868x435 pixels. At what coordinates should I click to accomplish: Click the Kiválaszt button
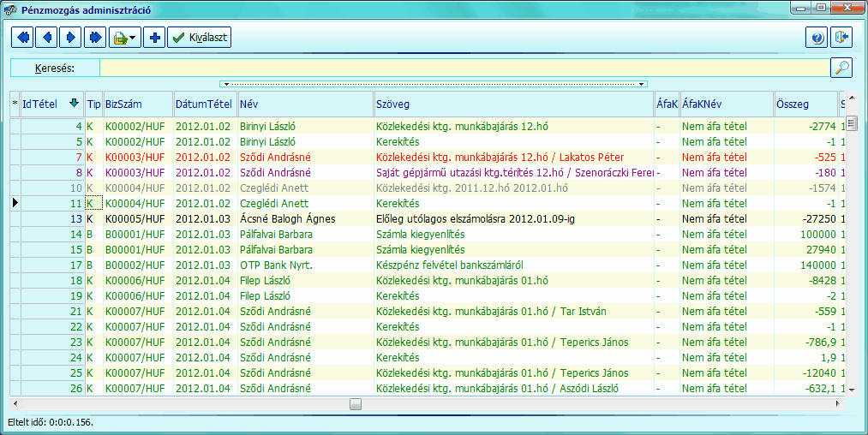pyautogui.click(x=200, y=38)
